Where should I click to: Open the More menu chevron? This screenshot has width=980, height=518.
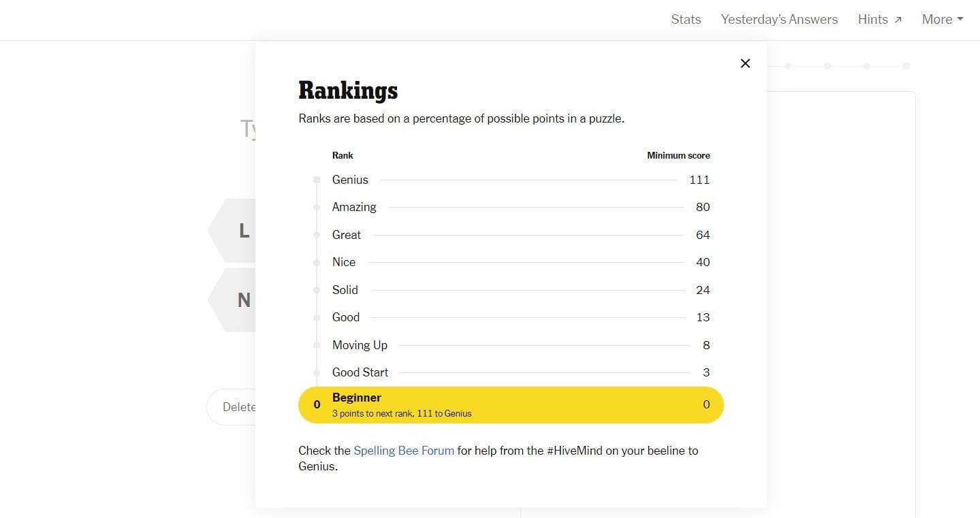[x=959, y=19]
